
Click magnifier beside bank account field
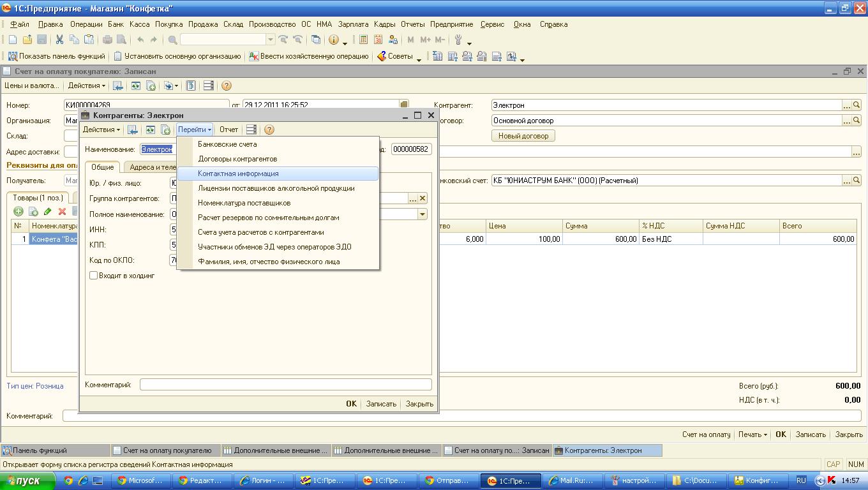[857, 181]
